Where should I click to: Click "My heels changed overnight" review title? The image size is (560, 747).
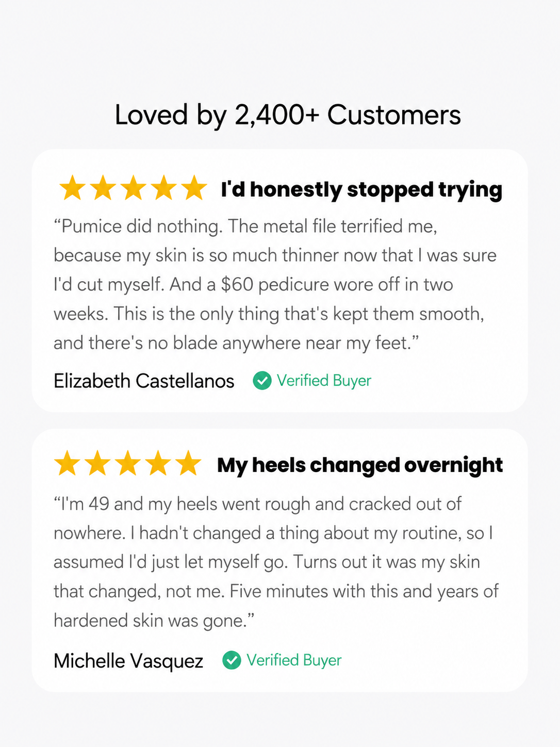tap(360, 465)
